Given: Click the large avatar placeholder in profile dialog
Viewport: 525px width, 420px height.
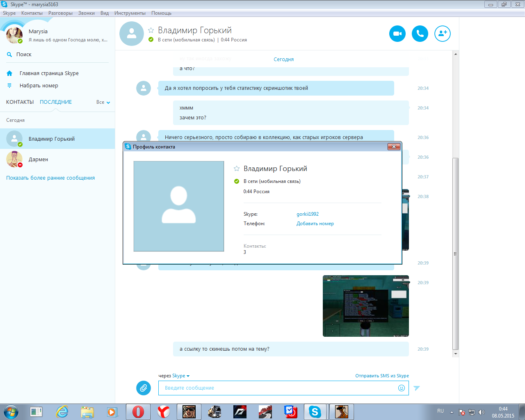Looking at the screenshot, I should 179,206.
